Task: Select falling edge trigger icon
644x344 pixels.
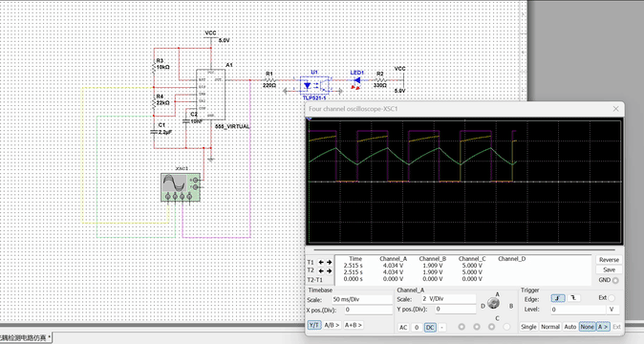Action: tap(573, 298)
